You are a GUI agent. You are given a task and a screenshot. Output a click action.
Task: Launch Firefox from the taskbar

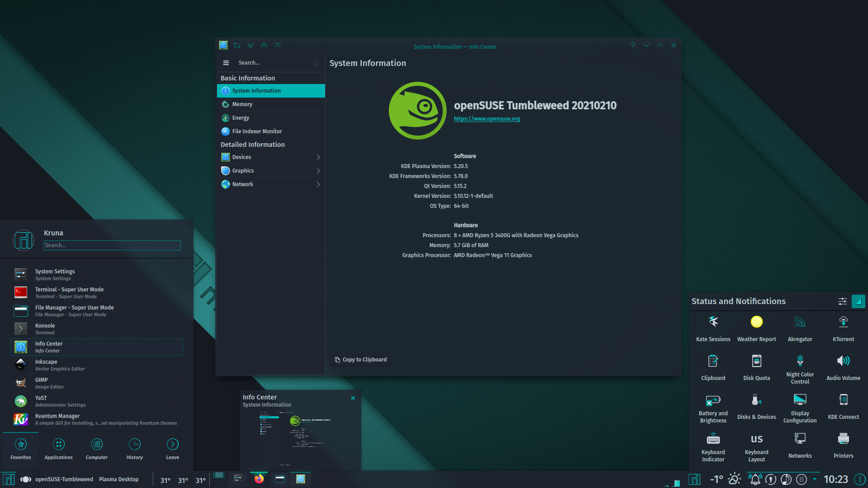coord(259,479)
